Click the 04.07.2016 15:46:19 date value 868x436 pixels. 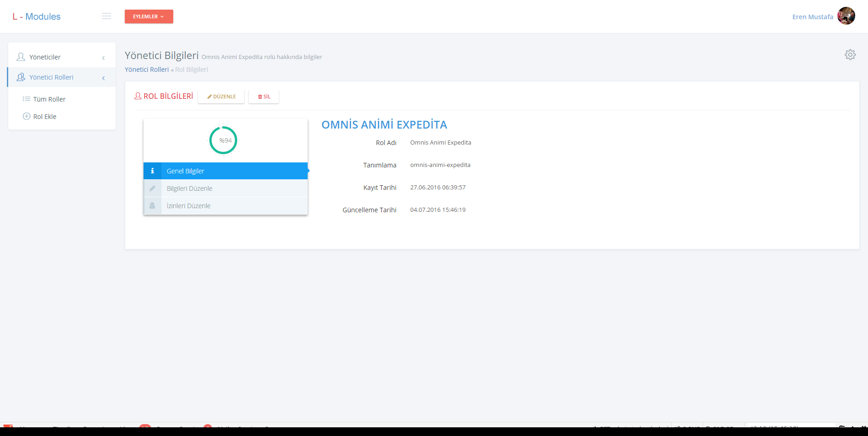438,210
